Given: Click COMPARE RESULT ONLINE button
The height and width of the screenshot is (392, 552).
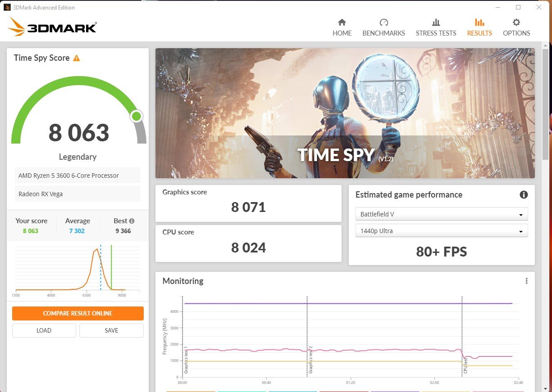Looking at the screenshot, I should pyautogui.click(x=78, y=313).
